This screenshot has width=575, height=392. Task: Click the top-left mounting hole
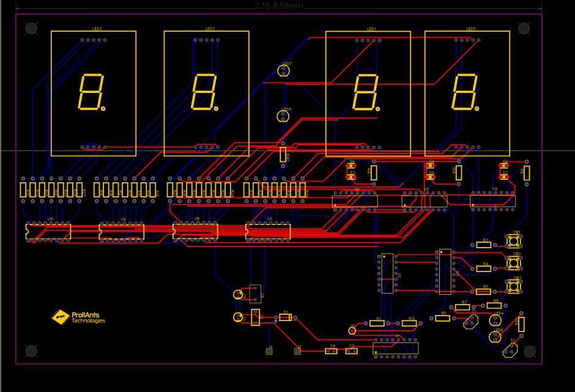(31, 28)
